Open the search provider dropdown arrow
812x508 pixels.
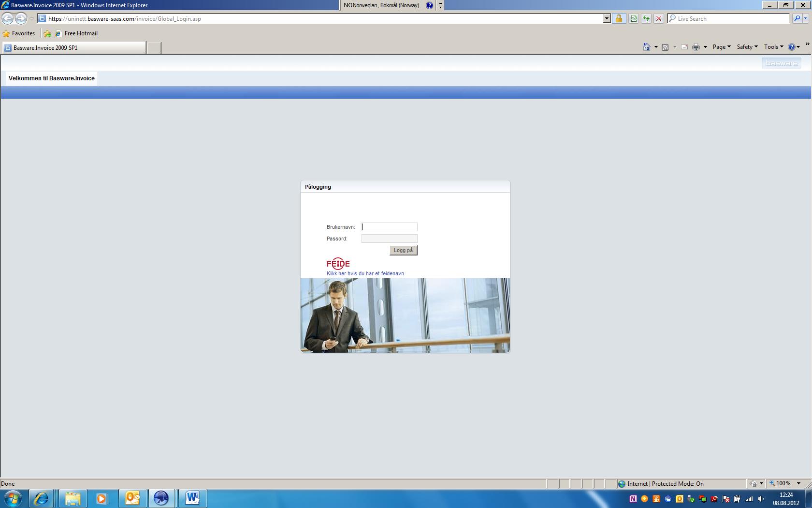tap(806, 19)
